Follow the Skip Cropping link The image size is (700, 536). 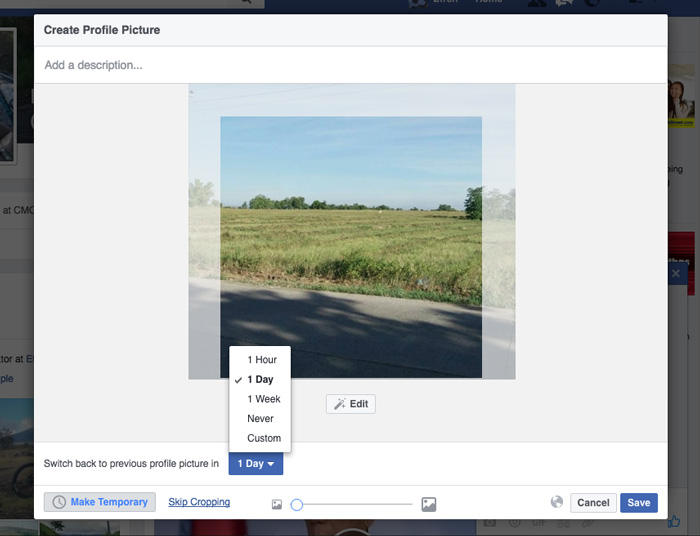[199, 502]
